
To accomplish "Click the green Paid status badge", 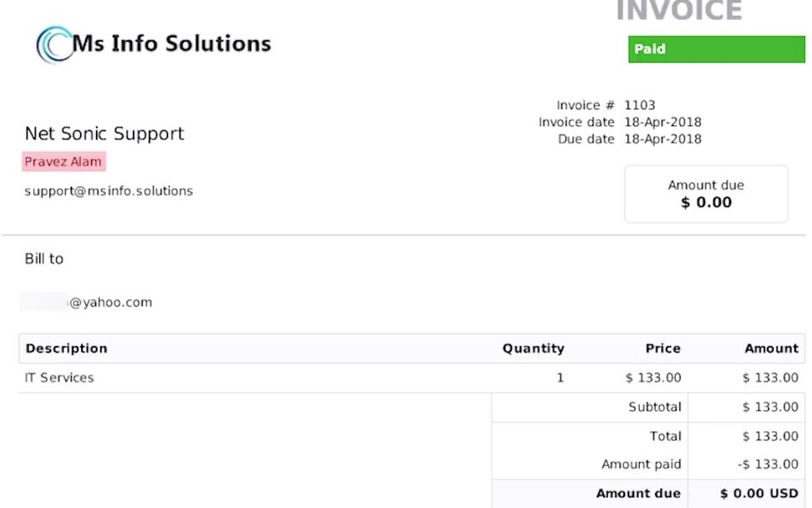I will [716, 49].
